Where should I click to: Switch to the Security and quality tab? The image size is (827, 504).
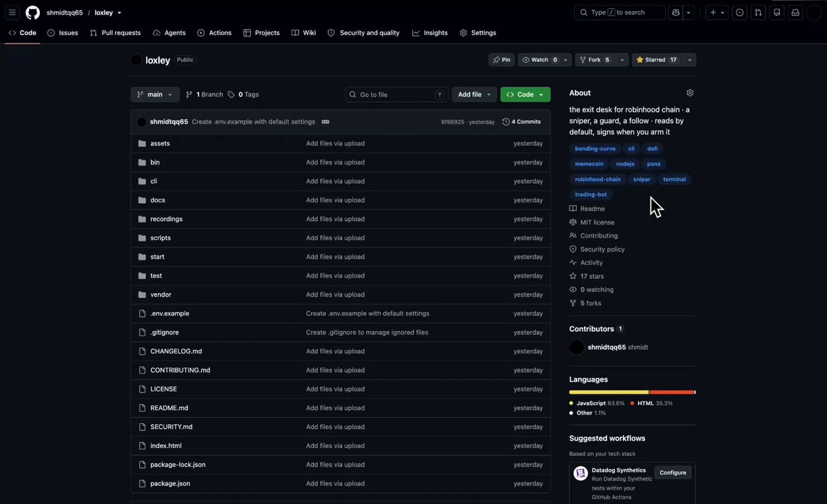[363, 33]
